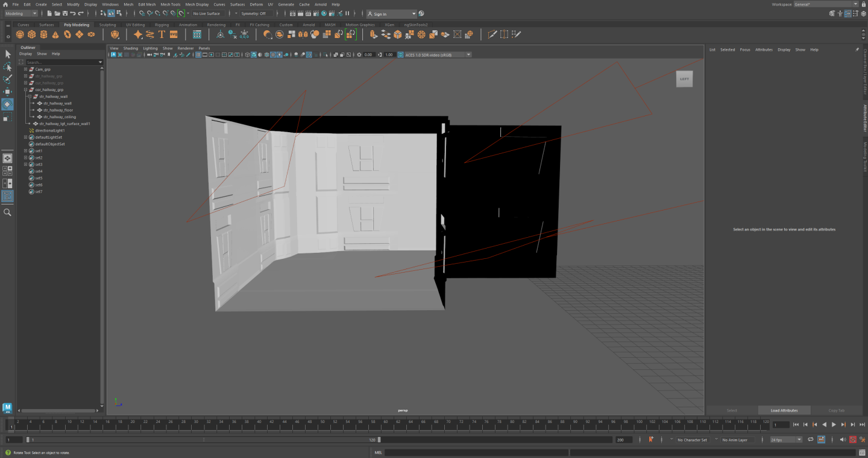Screen dimensions: 868x458
Task: Choose the Lasso select tool
Action: (7, 66)
